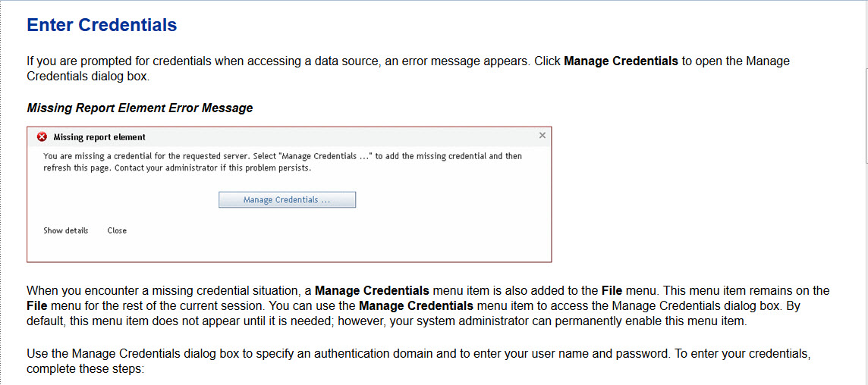Click the red error icon in the message box

coord(42,137)
